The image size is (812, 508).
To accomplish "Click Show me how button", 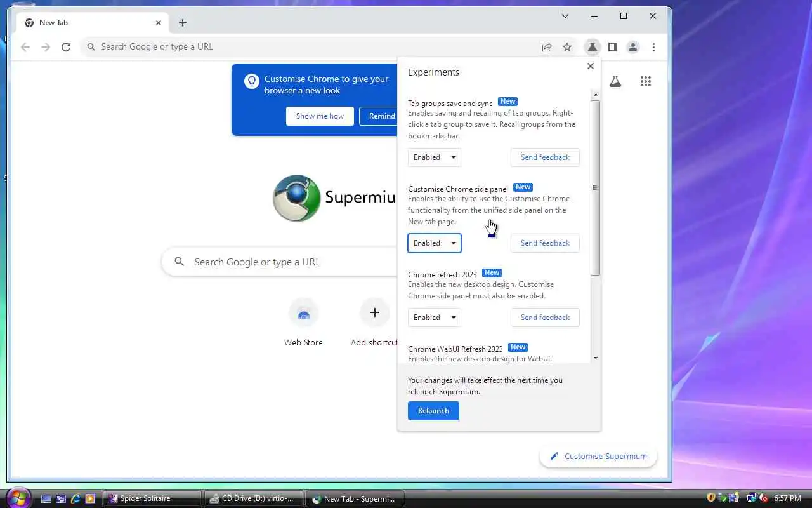I will tap(320, 116).
